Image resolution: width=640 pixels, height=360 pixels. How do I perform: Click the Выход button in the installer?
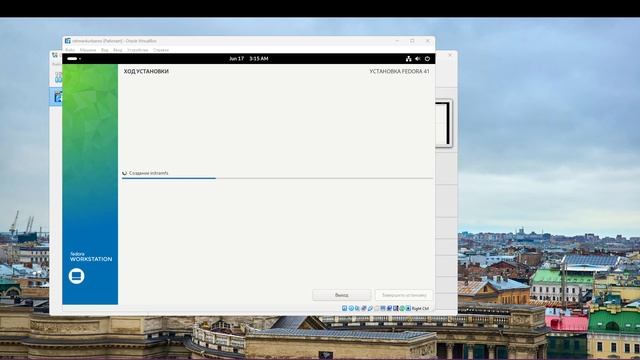pyautogui.click(x=342, y=295)
